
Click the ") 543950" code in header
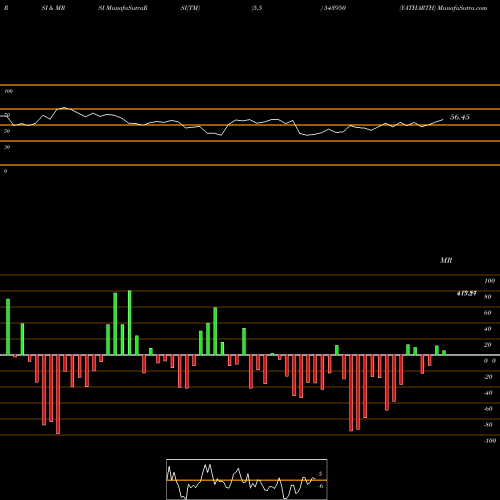333,8
